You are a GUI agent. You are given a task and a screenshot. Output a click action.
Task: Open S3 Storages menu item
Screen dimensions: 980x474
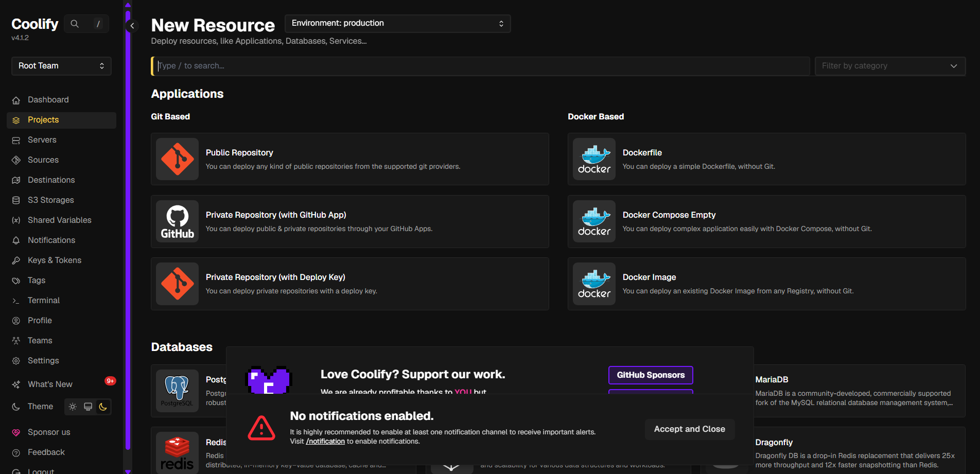pos(61,200)
